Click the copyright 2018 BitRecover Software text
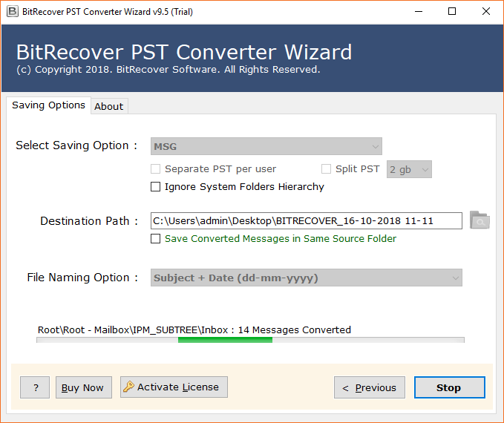Viewport: 504px width, 423px height. [x=168, y=70]
